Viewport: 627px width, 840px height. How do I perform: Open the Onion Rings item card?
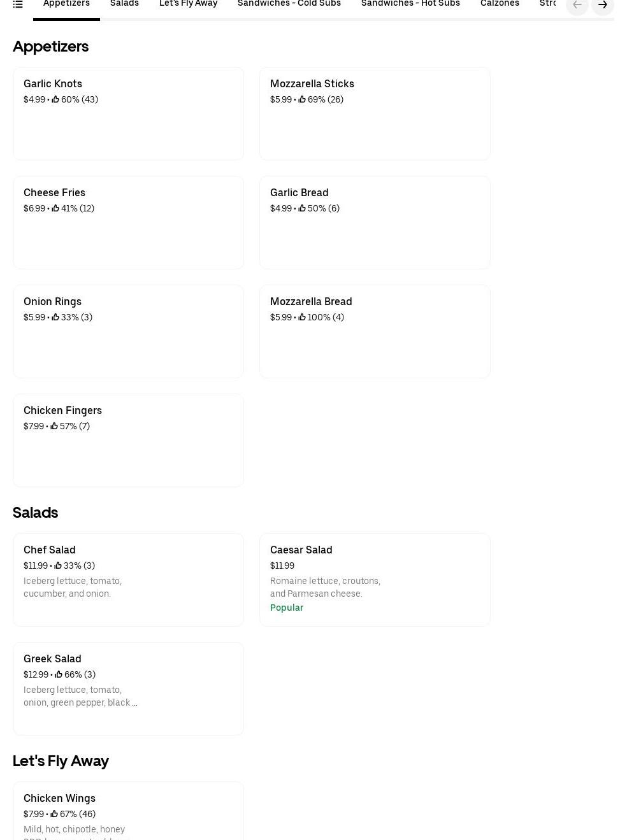(128, 331)
